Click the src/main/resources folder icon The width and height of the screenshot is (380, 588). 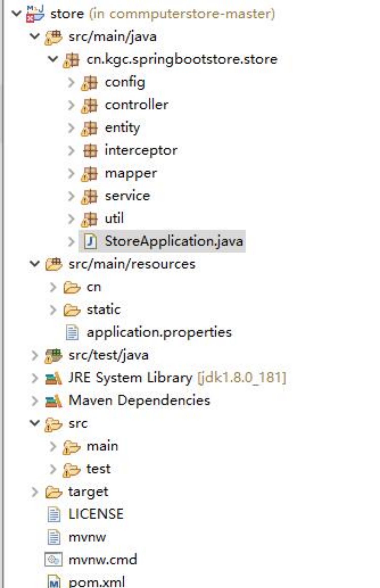53,264
